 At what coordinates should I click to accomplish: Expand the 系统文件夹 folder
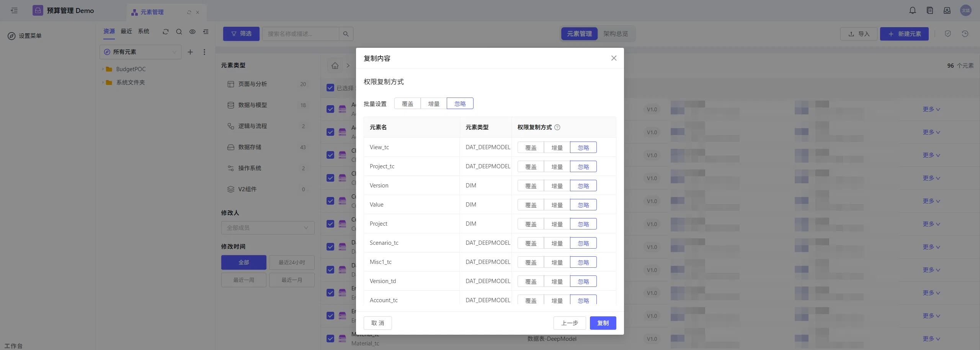(103, 83)
